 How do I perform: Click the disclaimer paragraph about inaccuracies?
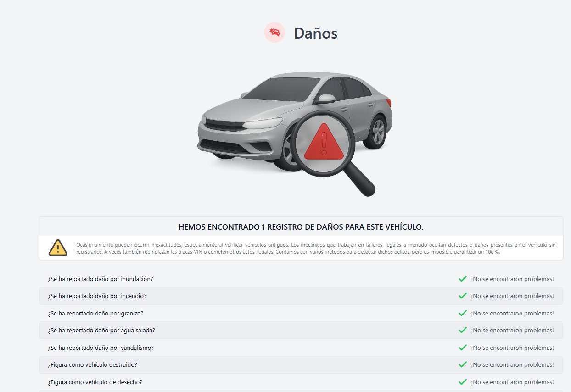pos(316,248)
